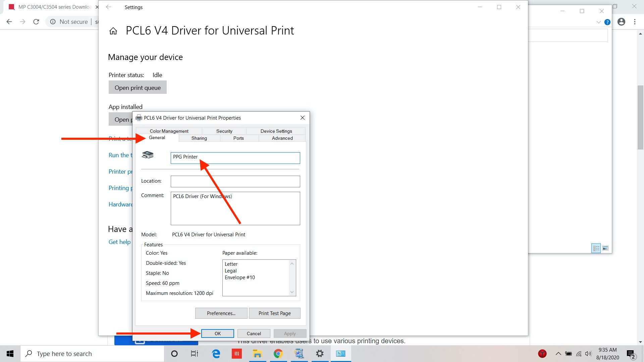The width and height of the screenshot is (644, 362).
Task: Open the last active taskbar app icon
Action: point(341,354)
